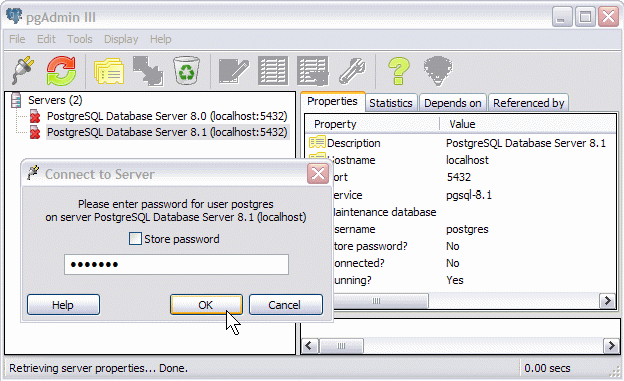Enable the Store password checkbox

pos(135,239)
